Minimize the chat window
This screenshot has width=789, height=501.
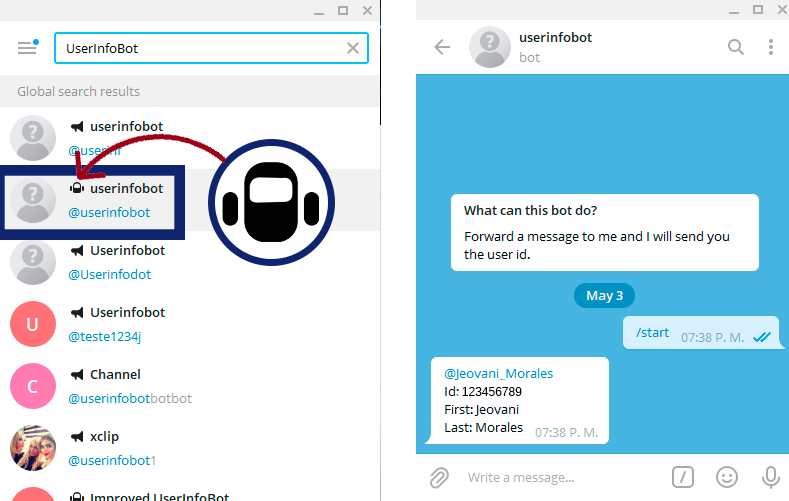734,11
